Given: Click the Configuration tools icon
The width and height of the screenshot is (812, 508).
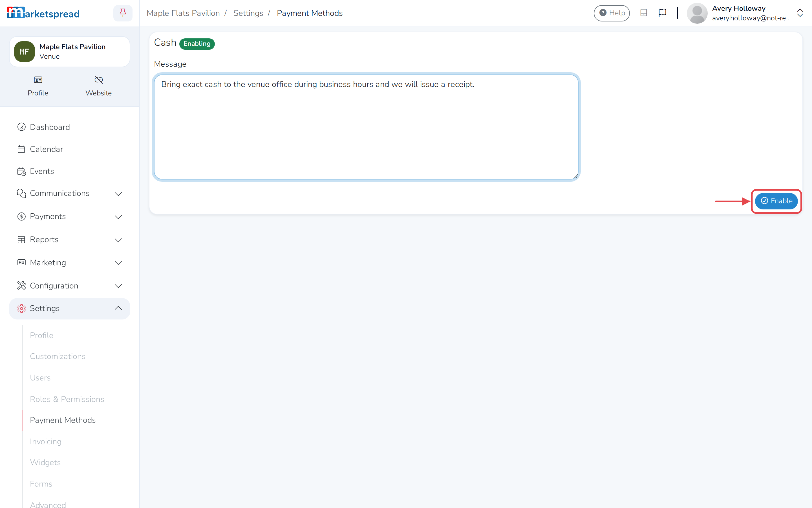Looking at the screenshot, I should (x=21, y=286).
